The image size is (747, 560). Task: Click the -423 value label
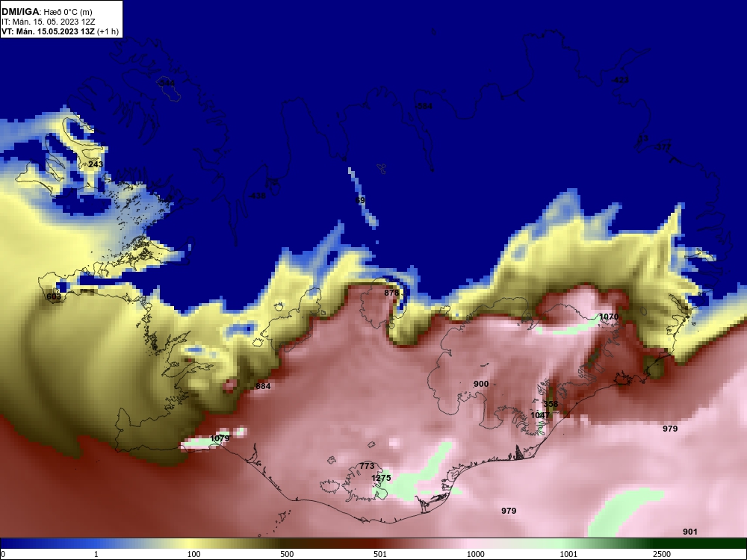pyautogui.click(x=620, y=80)
